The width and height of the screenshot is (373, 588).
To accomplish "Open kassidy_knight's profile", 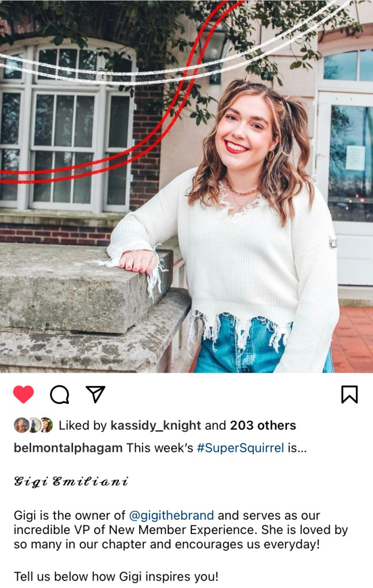I will point(156,425).
